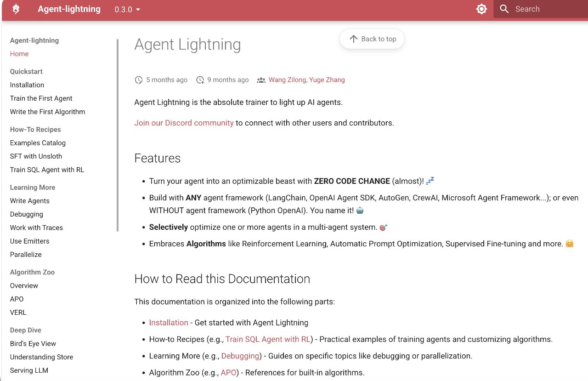This screenshot has width=588, height=381.
Task: Navigate to Examples Catalog
Action: click(x=38, y=143)
